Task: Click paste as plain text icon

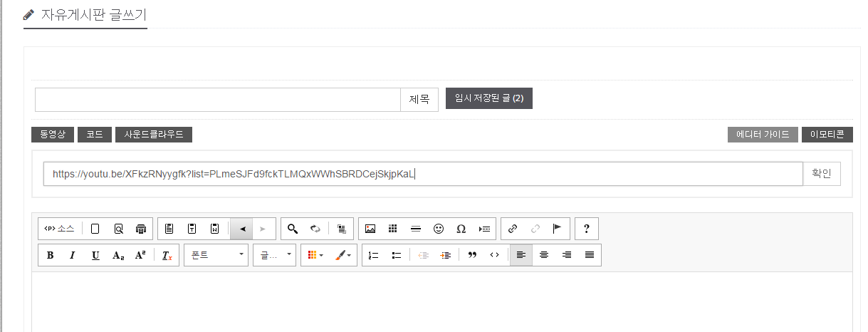Action: click(192, 229)
